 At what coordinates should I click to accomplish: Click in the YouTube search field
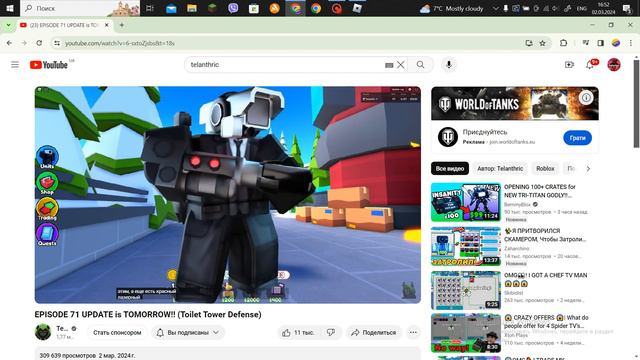286,64
